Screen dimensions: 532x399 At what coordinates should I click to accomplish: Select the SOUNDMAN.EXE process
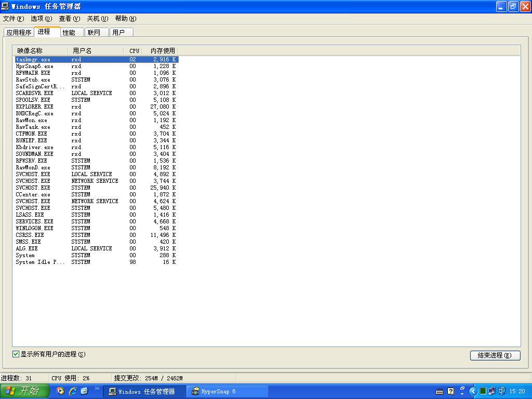[x=96, y=154]
